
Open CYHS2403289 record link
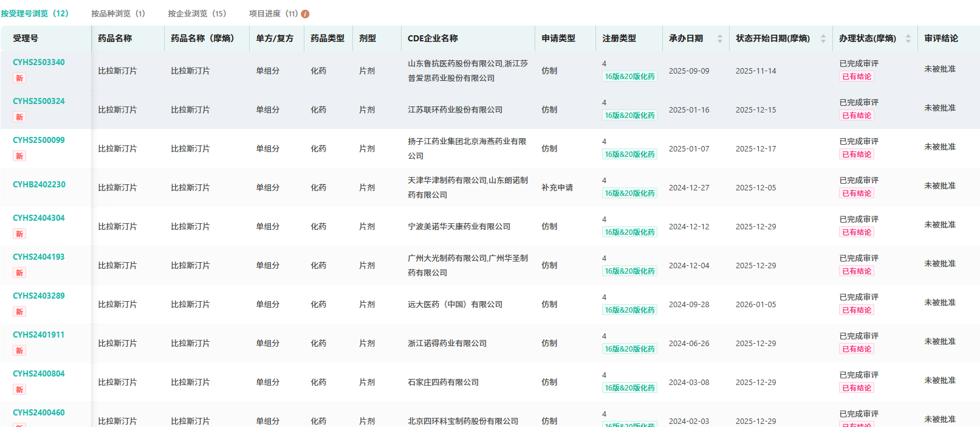point(39,296)
